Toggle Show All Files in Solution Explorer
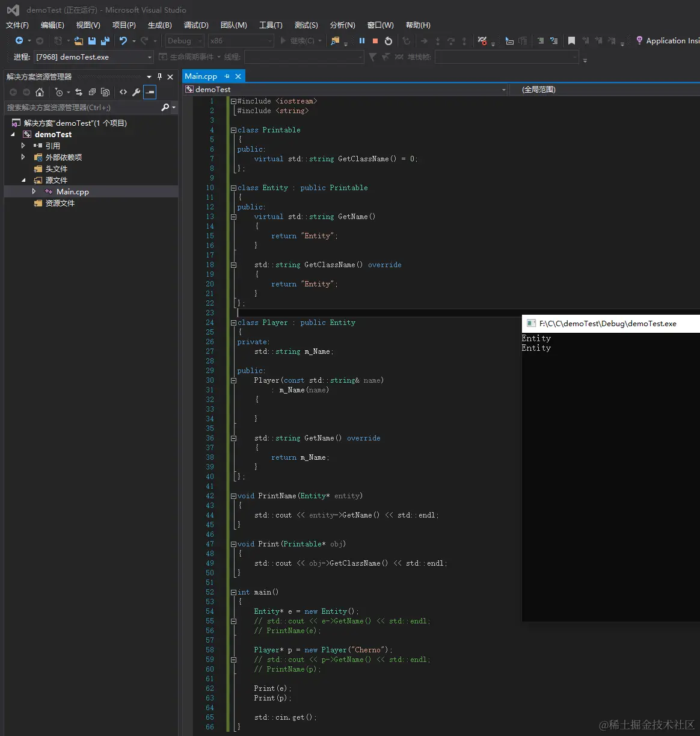The image size is (700, 736). point(105,92)
